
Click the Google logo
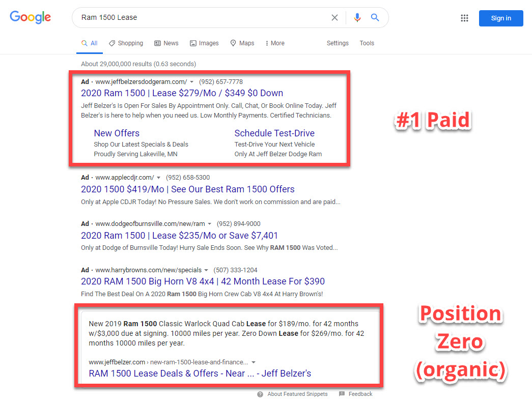30,17
